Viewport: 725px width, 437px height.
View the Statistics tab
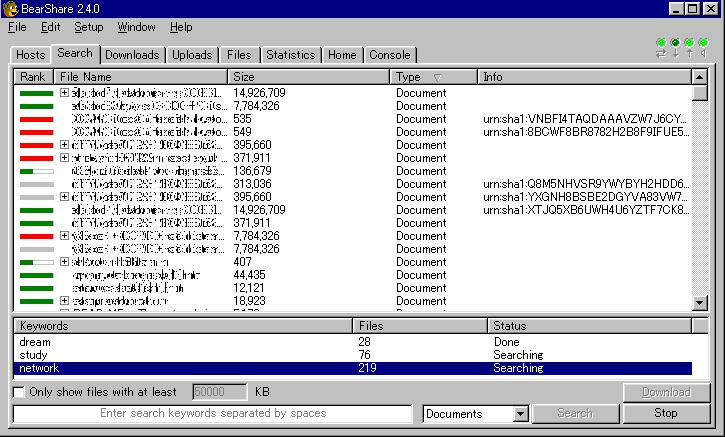click(290, 55)
